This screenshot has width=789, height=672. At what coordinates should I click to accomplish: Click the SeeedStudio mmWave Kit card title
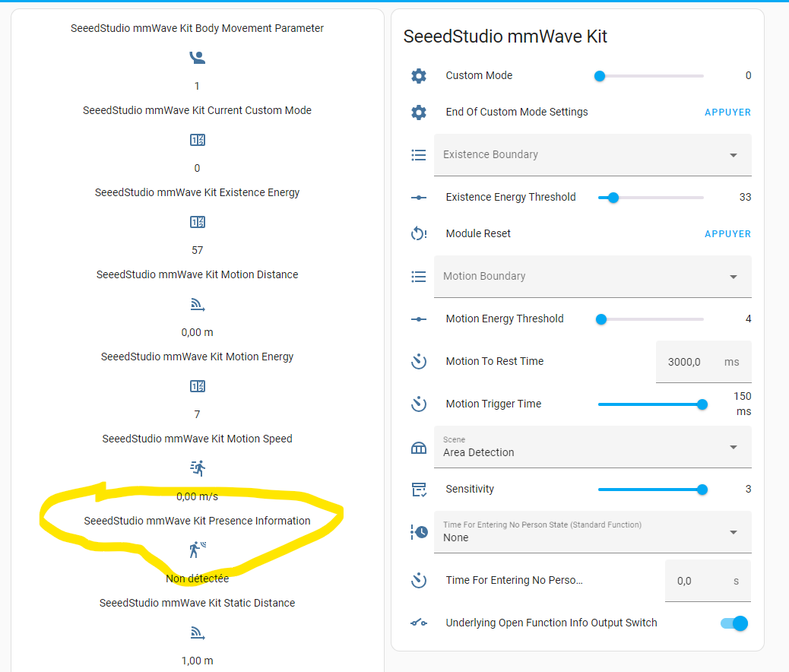pos(505,36)
